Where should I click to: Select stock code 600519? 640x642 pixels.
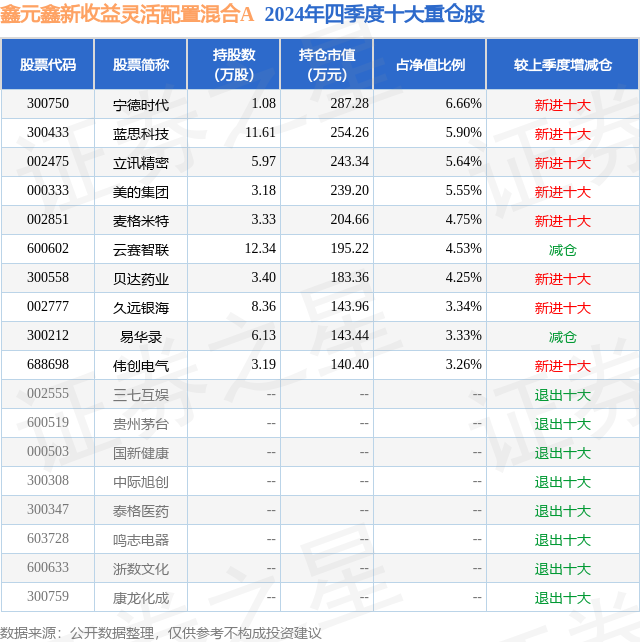point(48,423)
